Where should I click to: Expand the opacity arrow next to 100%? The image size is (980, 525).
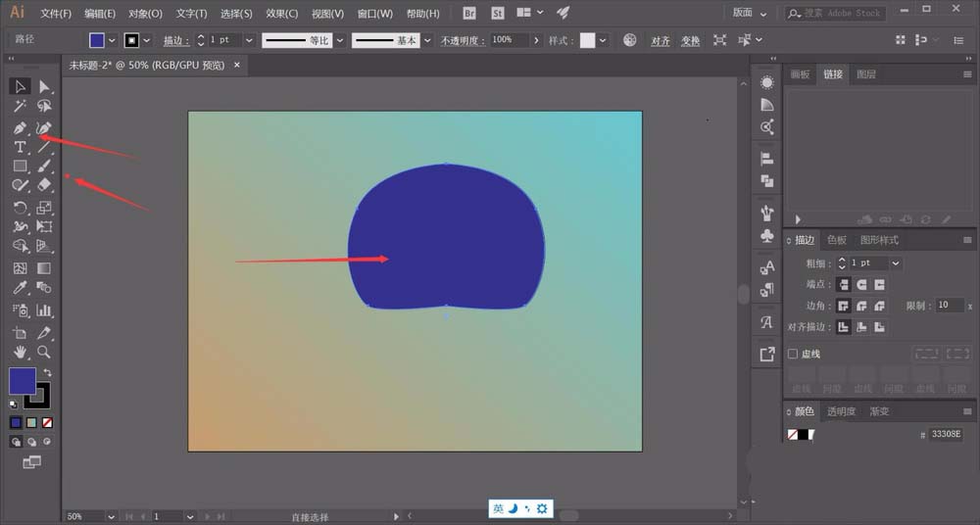click(x=536, y=40)
